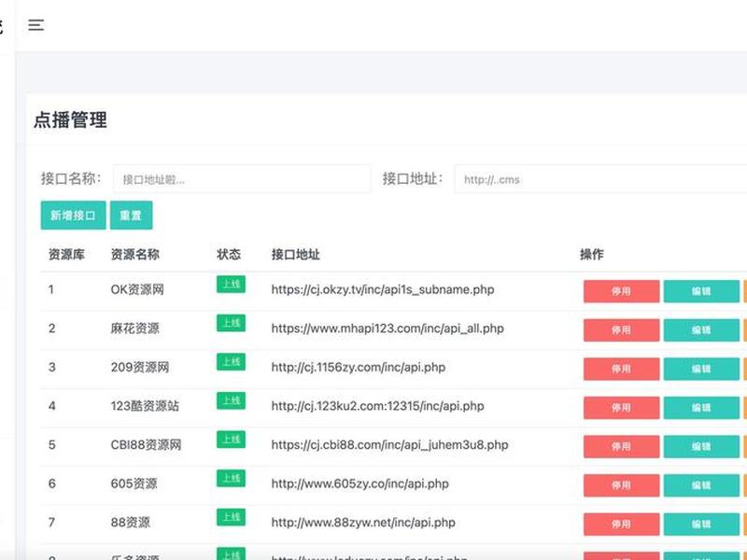Click the 资源库 column header
This screenshot has height=560, width=747.
[x=66, y=255]
